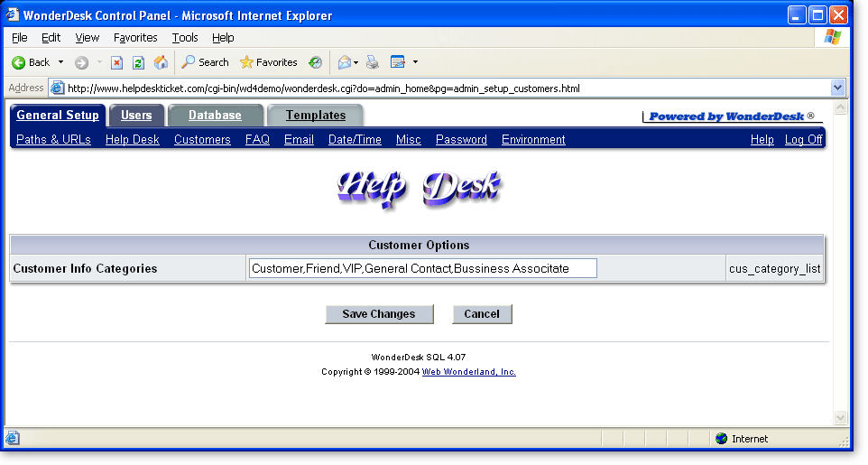
Task: Click the Cancel button
Action: 482,313
